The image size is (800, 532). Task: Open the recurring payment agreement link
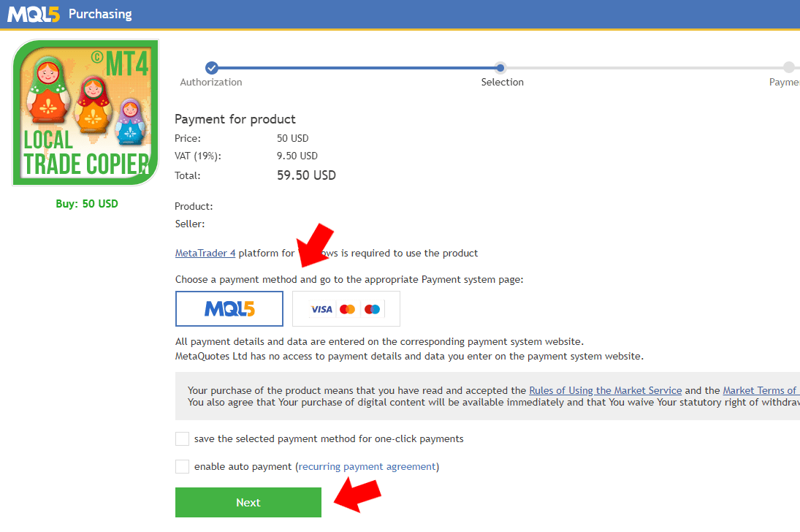point(367,467)
